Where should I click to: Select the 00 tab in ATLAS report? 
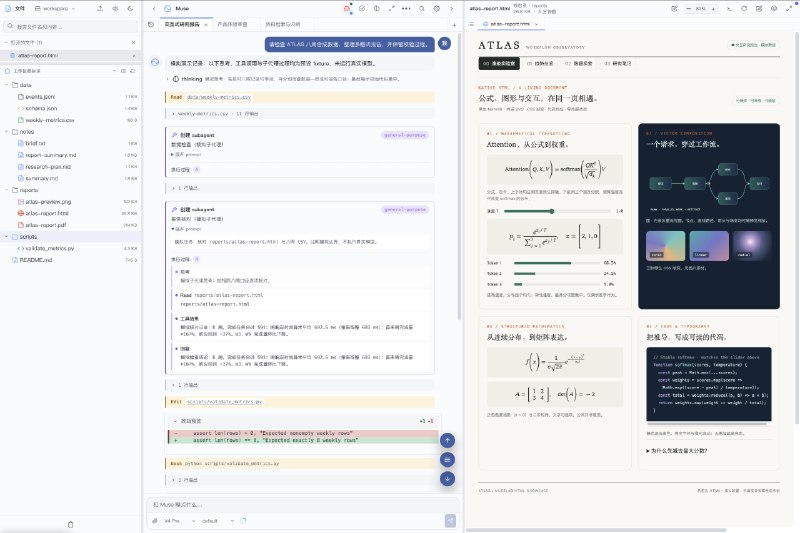(499, 63)
